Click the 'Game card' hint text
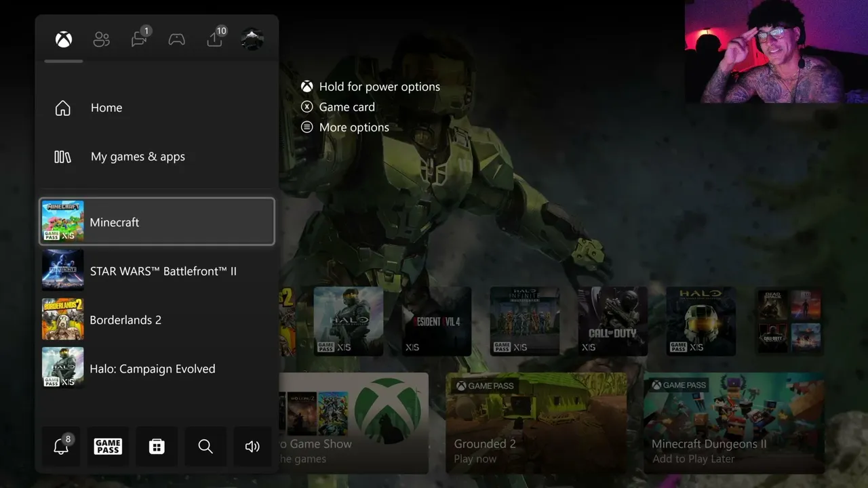Viewport: 868px width, 488px height. (x=347, y=107)
